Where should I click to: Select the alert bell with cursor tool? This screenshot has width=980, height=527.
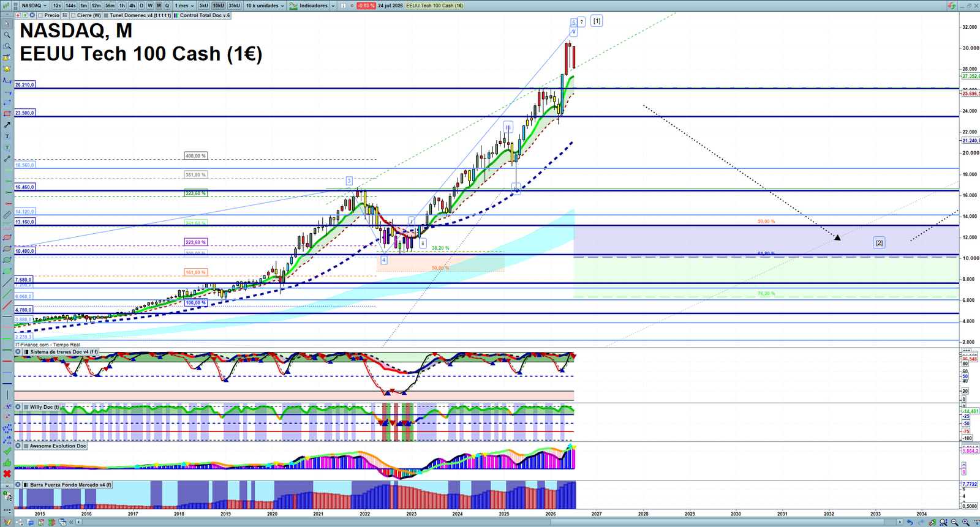(7, 58)
